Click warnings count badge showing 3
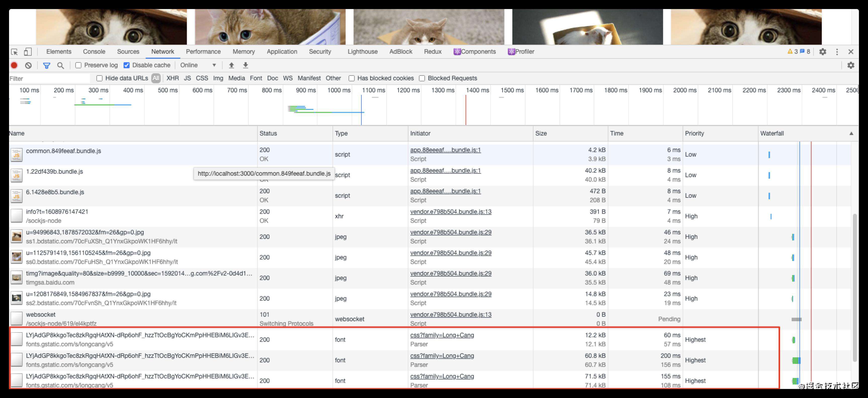 click(x=792, y=51)
